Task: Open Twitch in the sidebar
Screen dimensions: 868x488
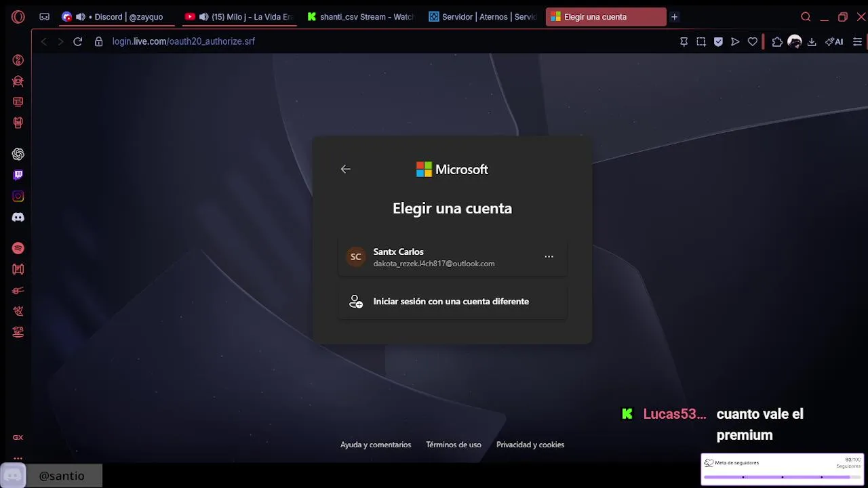Action: pos(18,175)
